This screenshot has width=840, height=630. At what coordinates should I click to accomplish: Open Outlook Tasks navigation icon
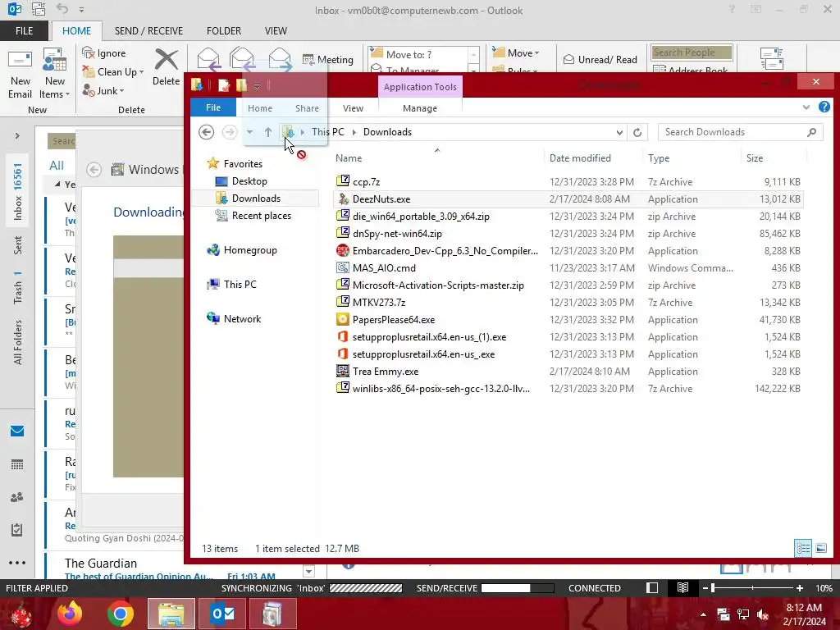click(17, 530)
